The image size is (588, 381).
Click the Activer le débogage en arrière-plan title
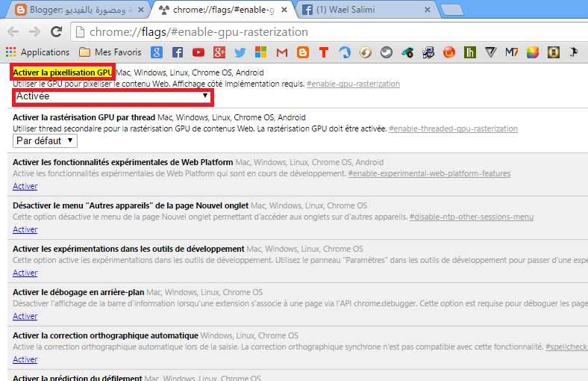coord(78,292)
